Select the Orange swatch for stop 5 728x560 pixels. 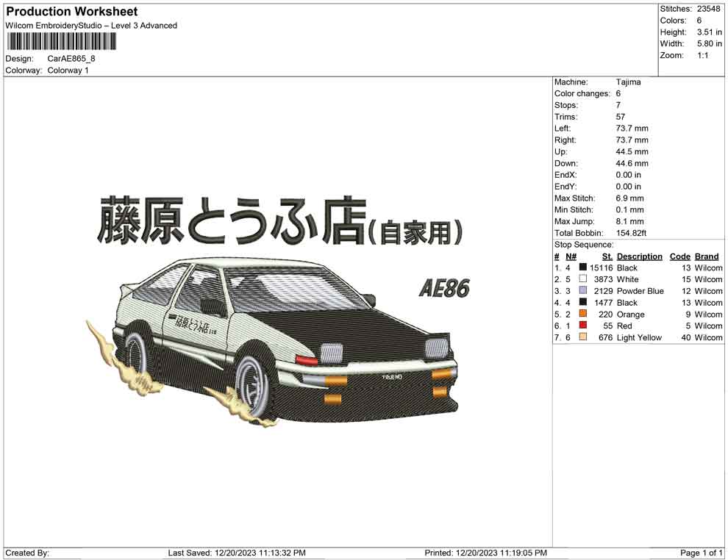pos(582,314)
